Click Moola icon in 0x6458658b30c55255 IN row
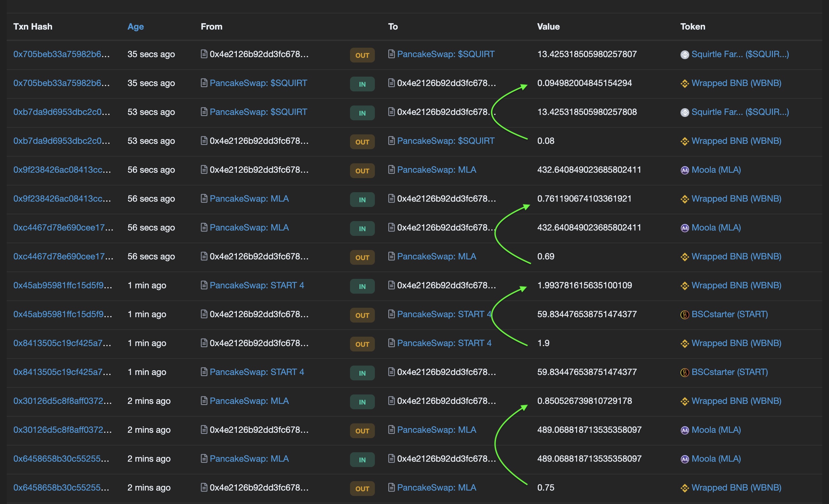This screenshot has width=829, height=504. (684, 459)
